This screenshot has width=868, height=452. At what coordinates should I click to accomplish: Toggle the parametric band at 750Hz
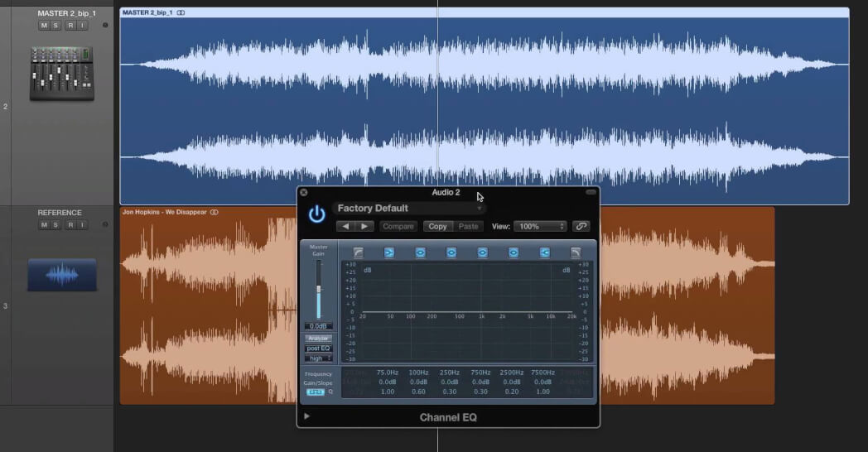pyautogui.click(x=482, y=252)
